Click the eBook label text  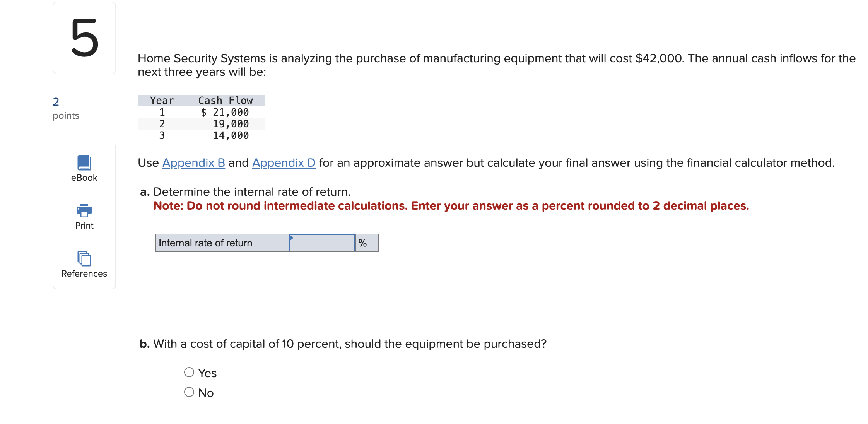coord(84,178)
